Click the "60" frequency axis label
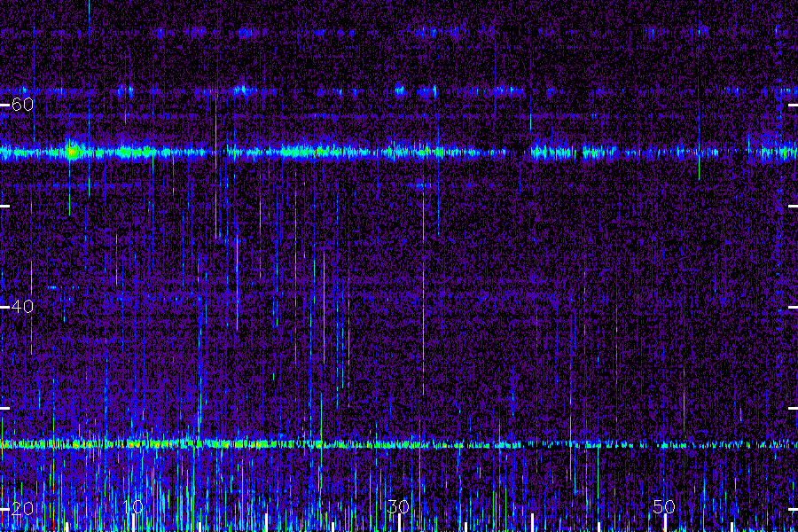Screen dimensions: 798x532 [22, 105]
